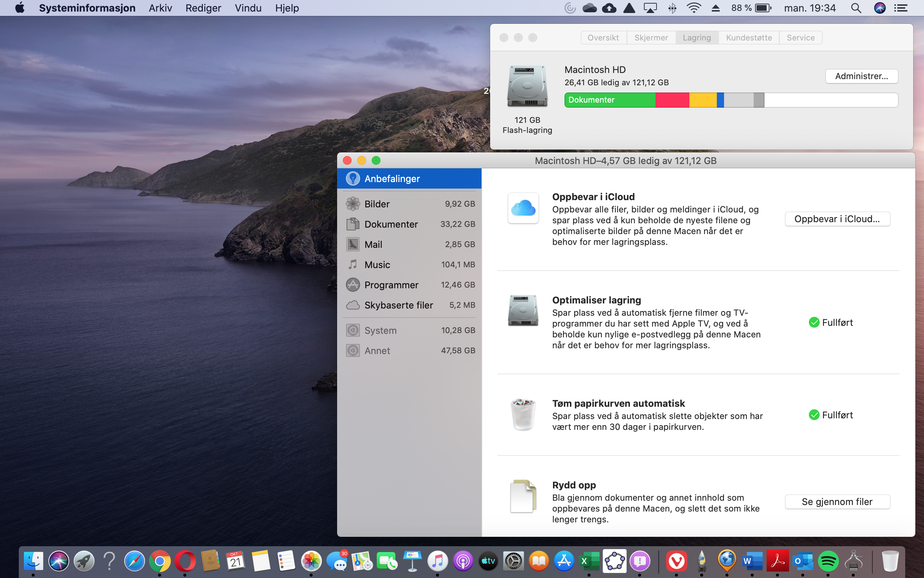Click the hard drive icon beside Optimaliser lagring

(523, 310)
